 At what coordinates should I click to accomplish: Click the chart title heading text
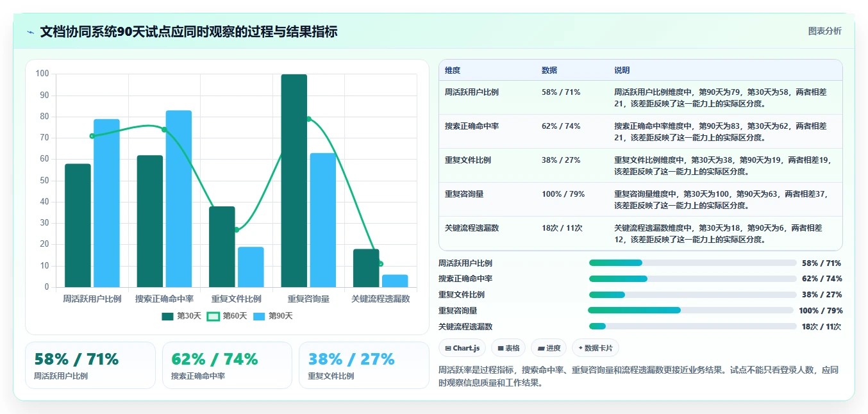(x=188, y=32)
